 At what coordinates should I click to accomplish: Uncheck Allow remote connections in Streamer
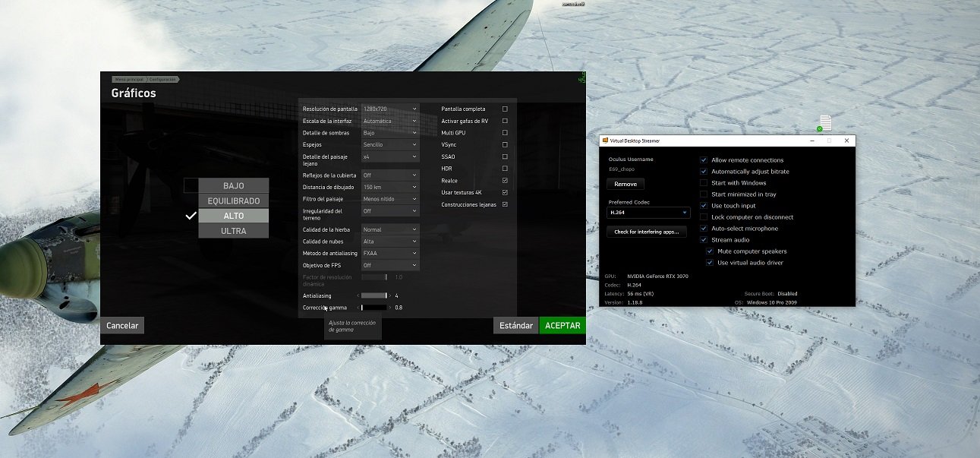tap(704, 160)
